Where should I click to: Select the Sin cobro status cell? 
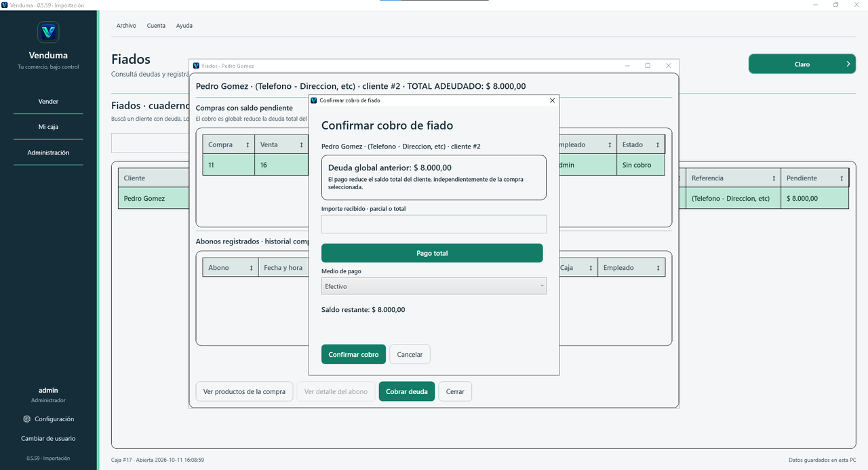[x=641, y=165]
